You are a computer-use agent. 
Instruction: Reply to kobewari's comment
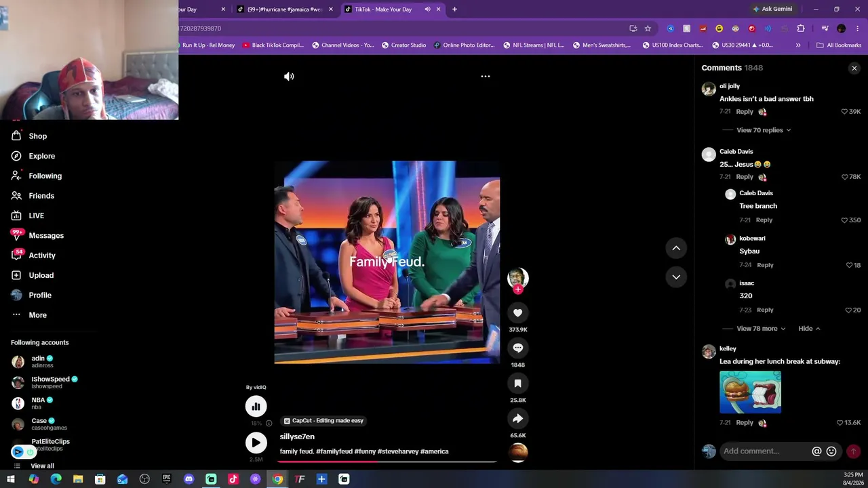pyautogui.click(x=765, y=265)
